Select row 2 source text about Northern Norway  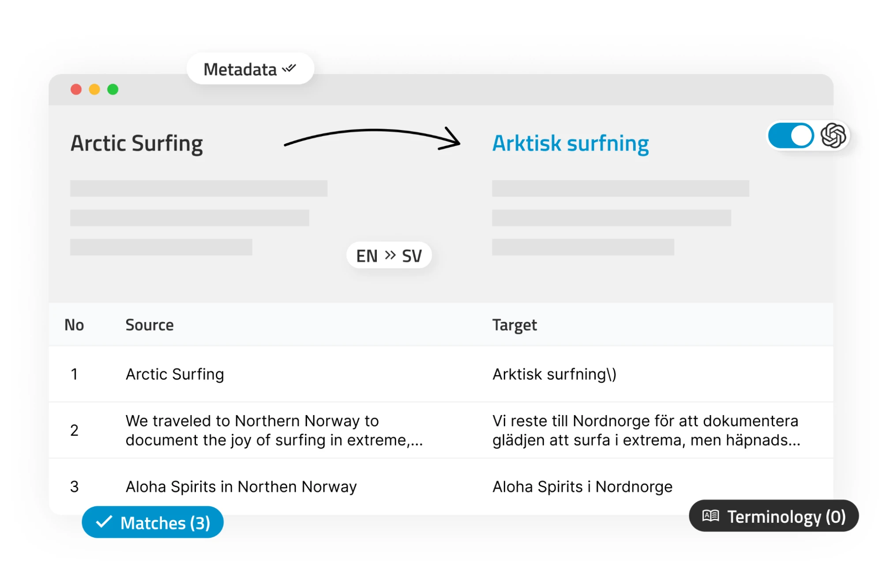(274, 431)
